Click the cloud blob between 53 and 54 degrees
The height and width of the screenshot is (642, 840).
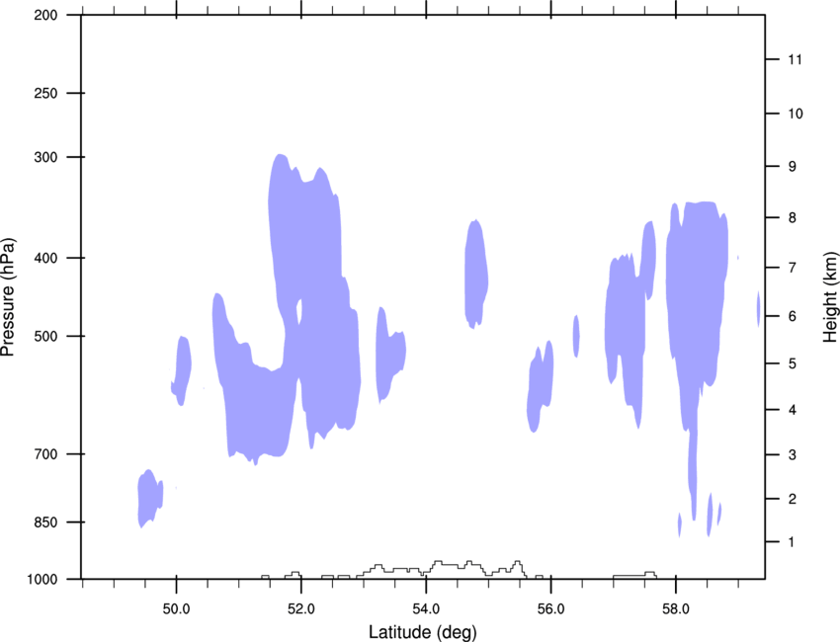pyautogui.click(x=389, y=354)
